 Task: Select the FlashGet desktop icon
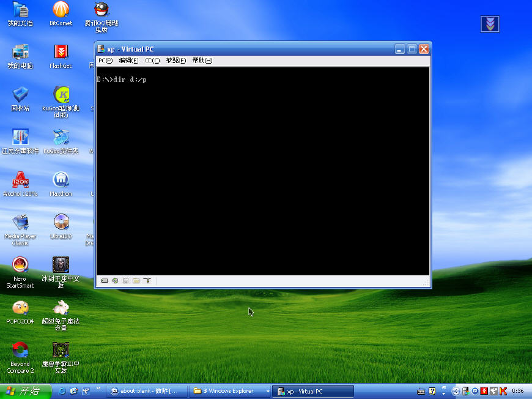(x=61, y=57)
